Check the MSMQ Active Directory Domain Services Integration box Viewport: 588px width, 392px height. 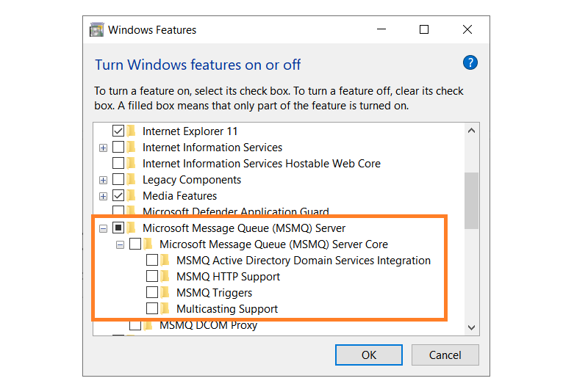(x=152, y=261)
